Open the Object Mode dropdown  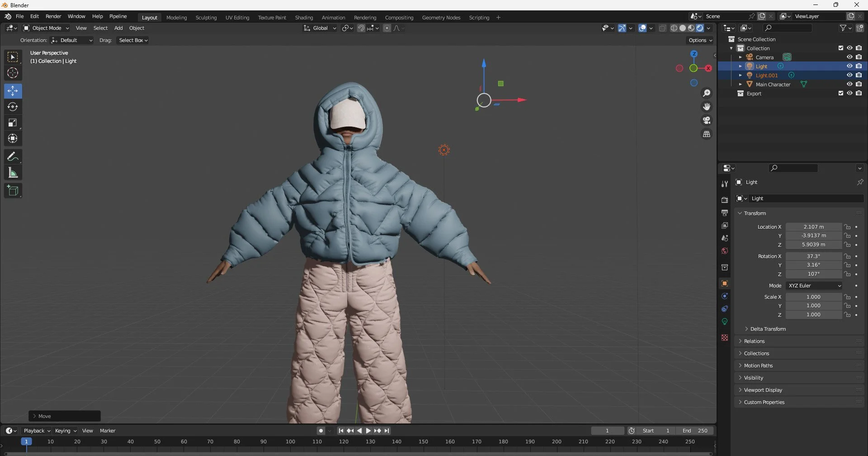[x=46, y=28]
